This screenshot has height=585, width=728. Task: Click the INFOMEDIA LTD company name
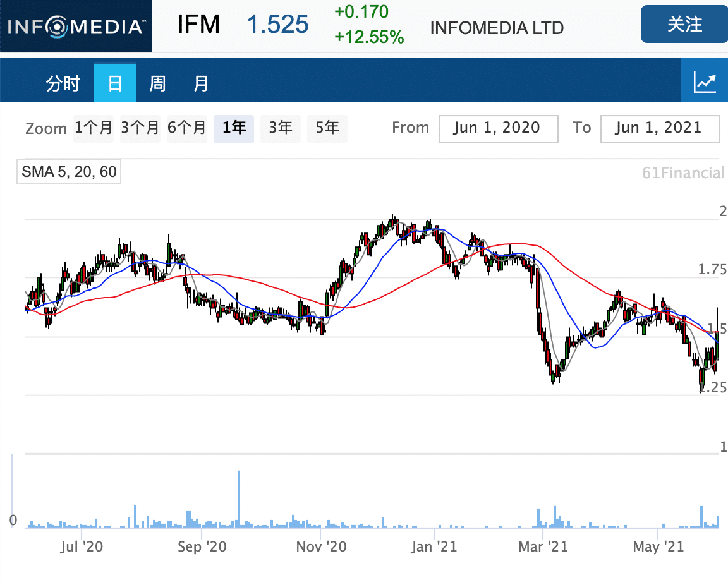[x=497, y=28]
